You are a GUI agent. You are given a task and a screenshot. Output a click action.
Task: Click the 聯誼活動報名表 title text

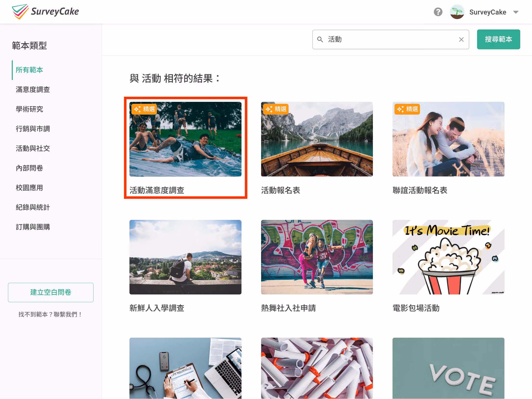pyautogui.click(x=420, y=190)
